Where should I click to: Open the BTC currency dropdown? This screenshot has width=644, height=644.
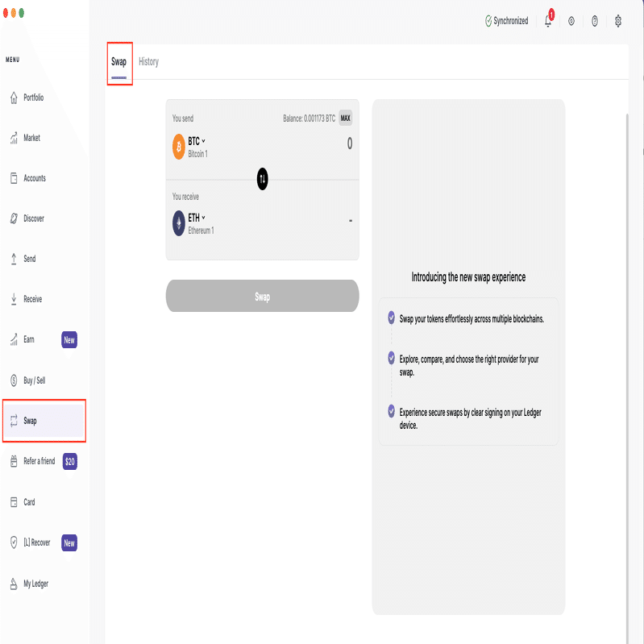click(x=197, y=141)
